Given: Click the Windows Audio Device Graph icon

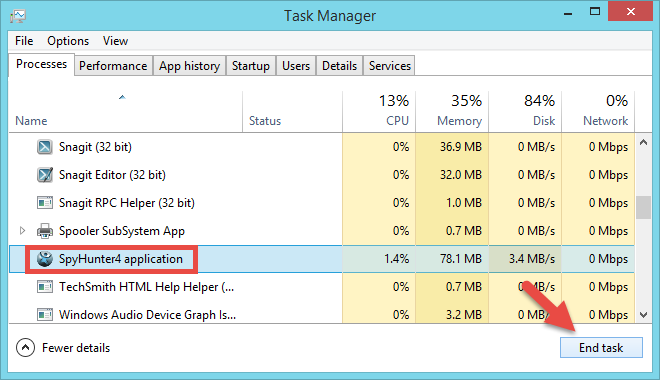Looking at the screenshot, I should point(45,315).
